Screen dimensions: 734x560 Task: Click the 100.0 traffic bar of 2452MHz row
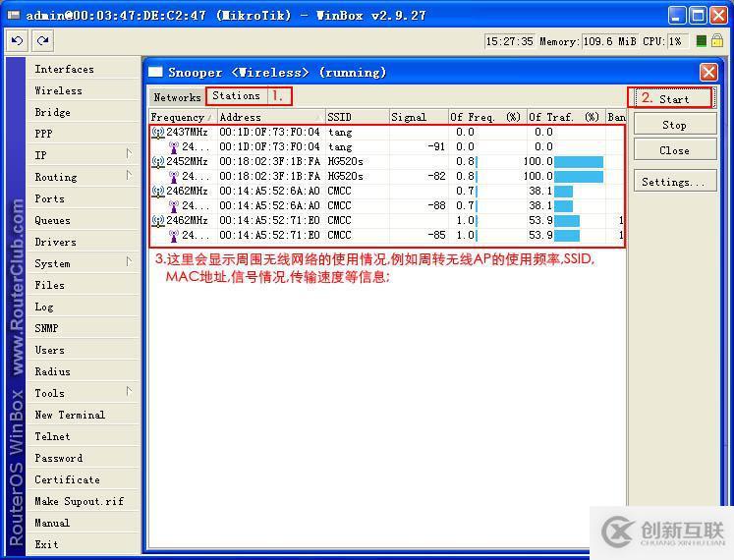(579, 162)
